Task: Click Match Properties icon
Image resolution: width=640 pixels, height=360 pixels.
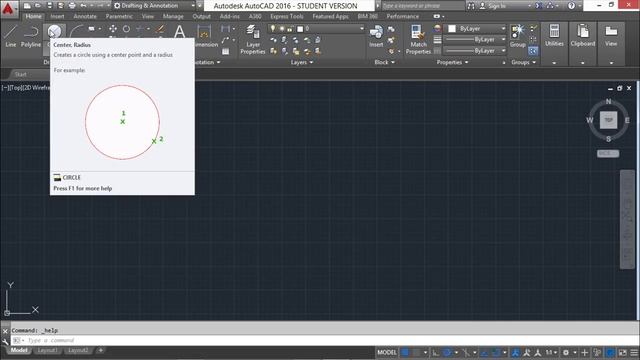Action: pyautogui.click(x=418, y=39)
